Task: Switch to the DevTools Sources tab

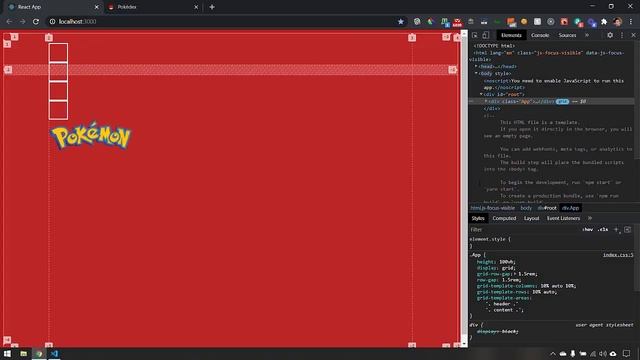Action: pyautogui.click(x=567, y=36)
